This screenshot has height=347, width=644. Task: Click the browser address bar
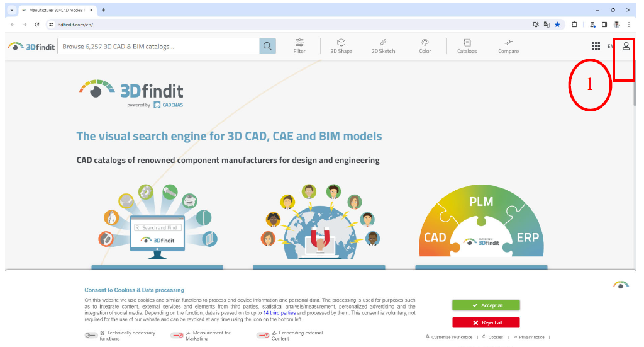click(x=287, y=25)
